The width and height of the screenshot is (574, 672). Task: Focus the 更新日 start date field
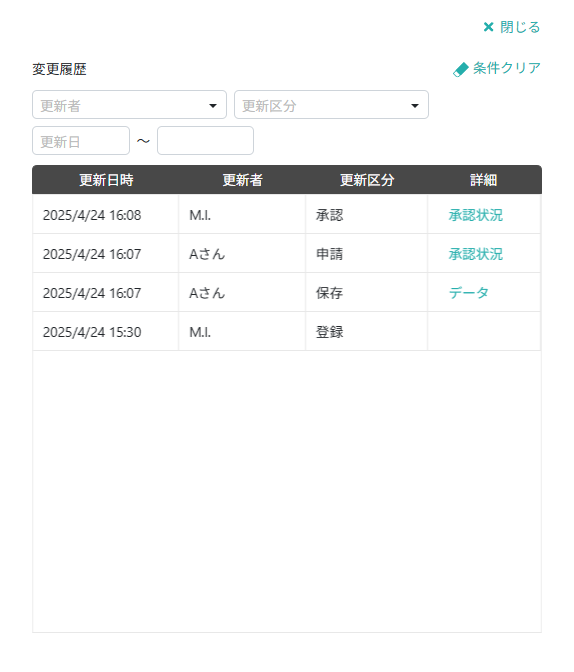(81, 141)
